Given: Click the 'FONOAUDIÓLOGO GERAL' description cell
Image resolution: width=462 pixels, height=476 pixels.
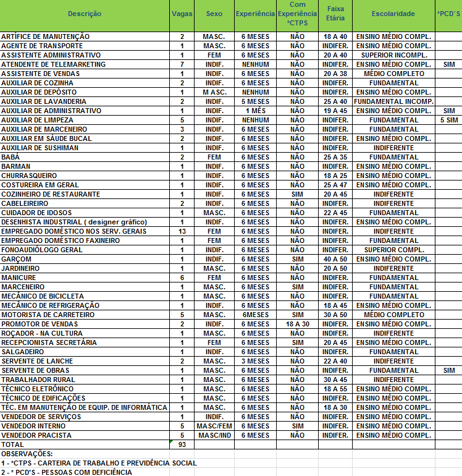Looking at the screenshot, I should (x=42, y=250).
